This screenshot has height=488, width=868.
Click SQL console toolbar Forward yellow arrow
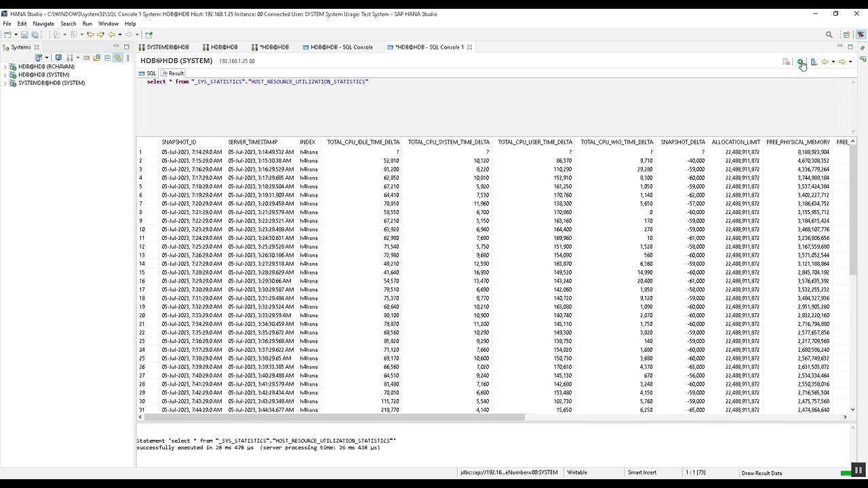[842, 62]
